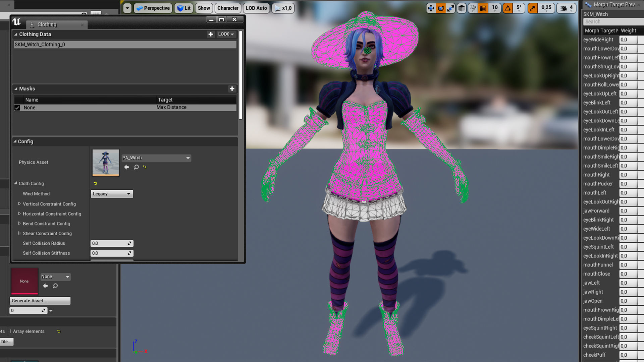Click the surface snapping icon

[x=473, y=8]
